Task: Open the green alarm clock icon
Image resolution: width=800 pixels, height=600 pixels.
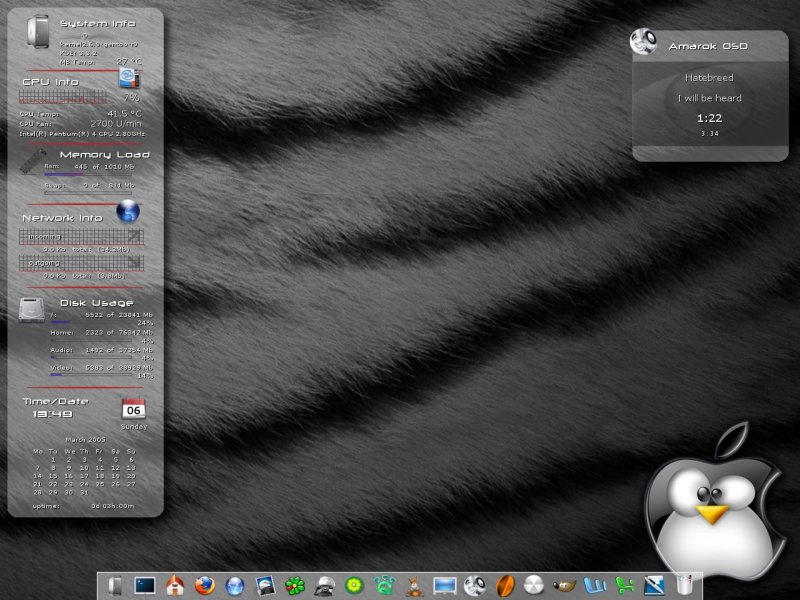Action: pyautogui.click(x=384, y=586)
